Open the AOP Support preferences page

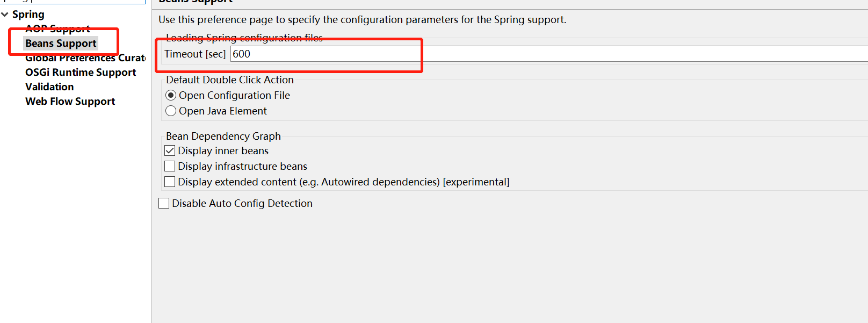pyautogui.click(x=57, y=28)
